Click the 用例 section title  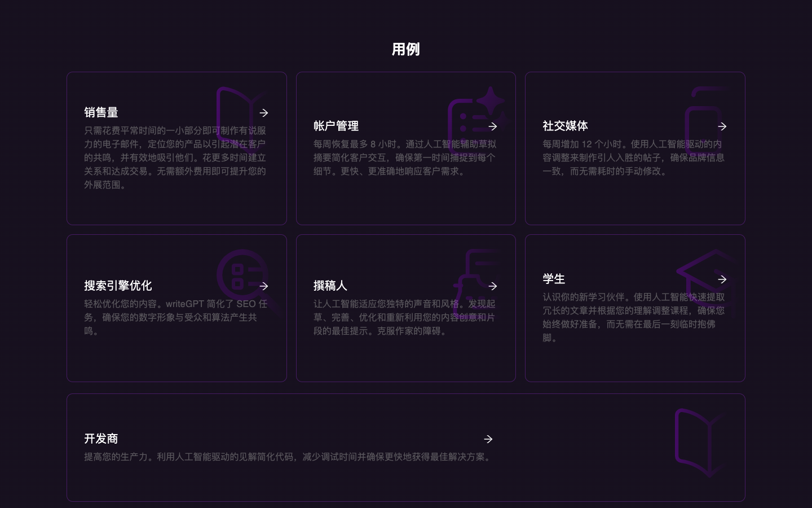405,50
